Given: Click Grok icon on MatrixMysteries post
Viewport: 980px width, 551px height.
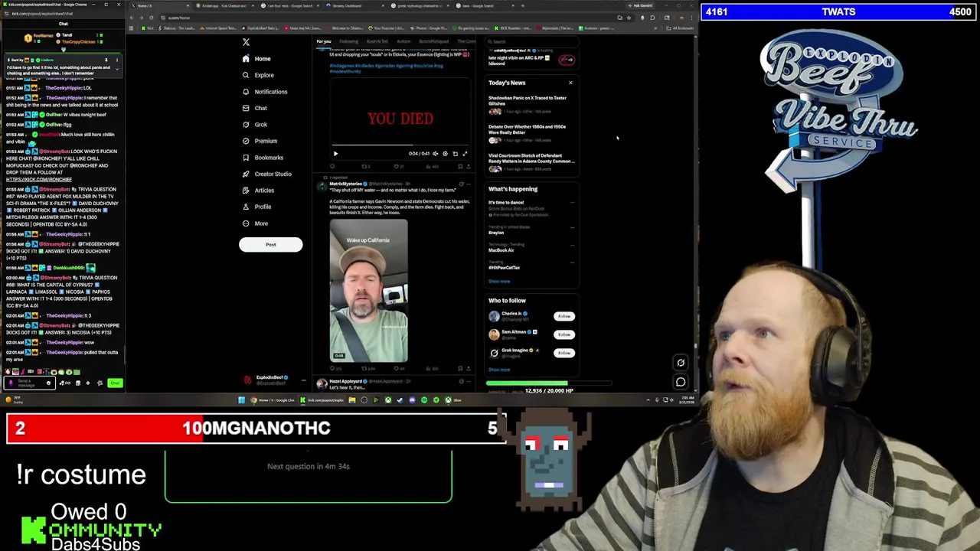Looking at the screenshot, I should 461,184.
